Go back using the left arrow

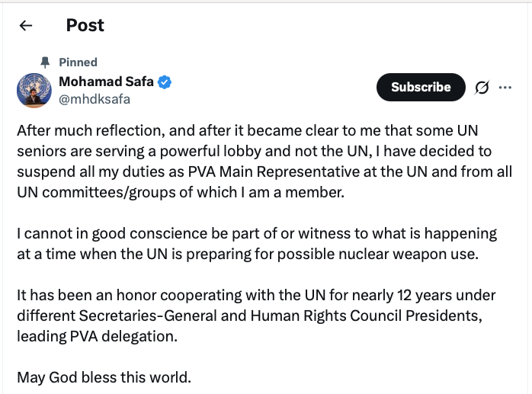[x=26, y=25]
